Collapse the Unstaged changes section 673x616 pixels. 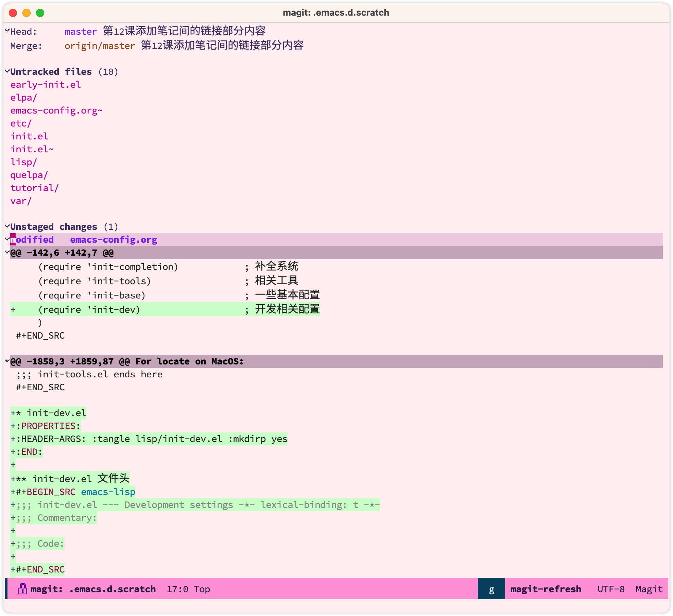7,226
